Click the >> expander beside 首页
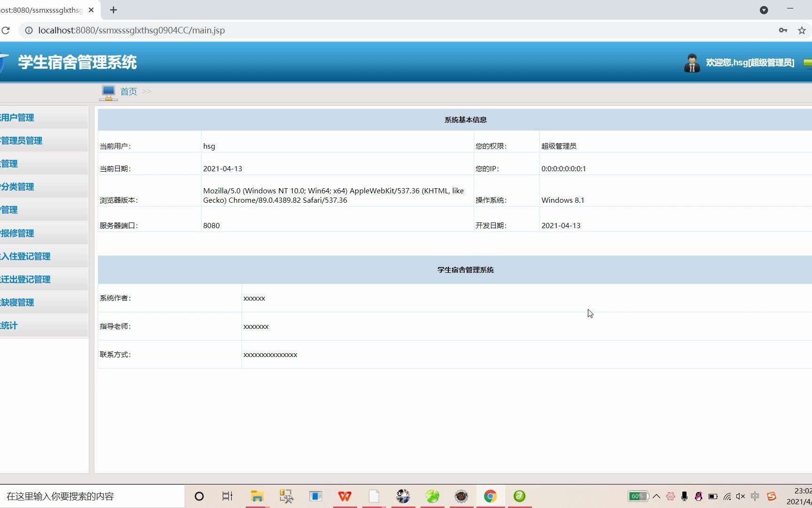This screenshot has height=508, width=812. point(146,92)
